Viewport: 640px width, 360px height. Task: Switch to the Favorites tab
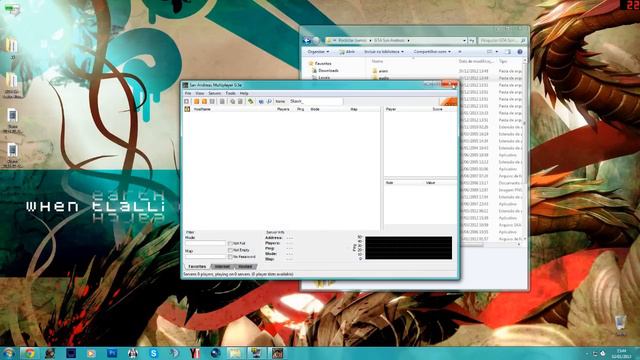[197, 267]
